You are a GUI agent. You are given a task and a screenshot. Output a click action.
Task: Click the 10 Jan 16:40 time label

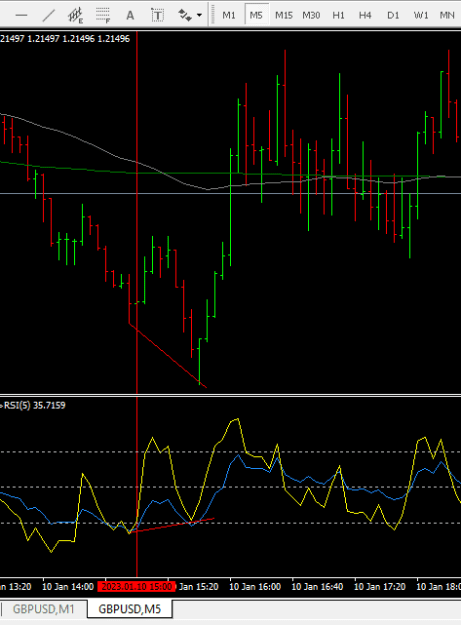point(317,587)
